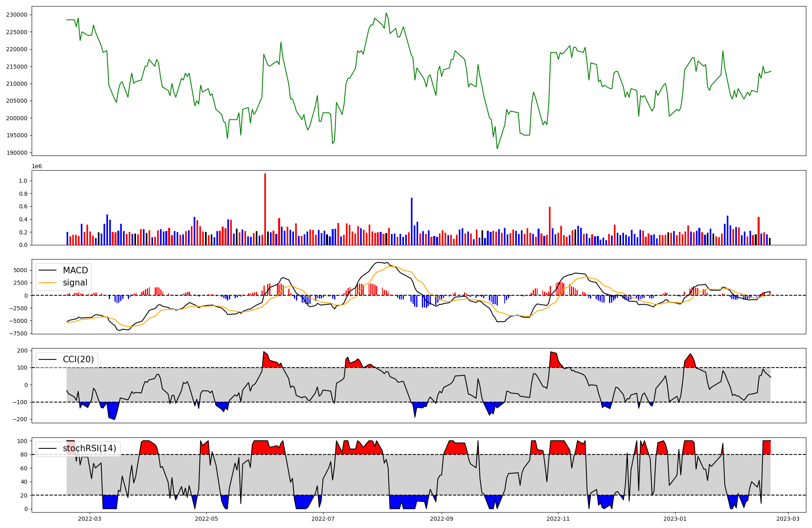Click the 210000 price axis label
The width and height of the screenshot is (812, 528).
[x=17, y=84]
